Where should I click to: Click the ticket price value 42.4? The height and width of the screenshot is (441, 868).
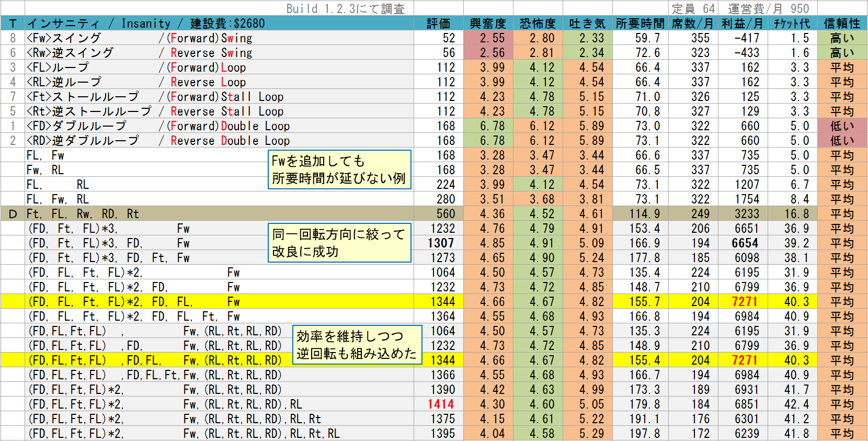pyautogui.click(x=797, y=404)
